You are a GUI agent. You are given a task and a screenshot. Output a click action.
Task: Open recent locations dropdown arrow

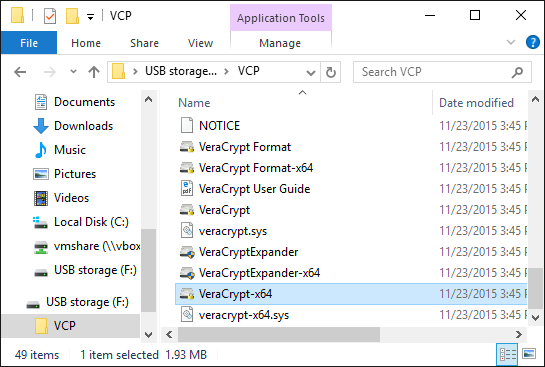73,72
